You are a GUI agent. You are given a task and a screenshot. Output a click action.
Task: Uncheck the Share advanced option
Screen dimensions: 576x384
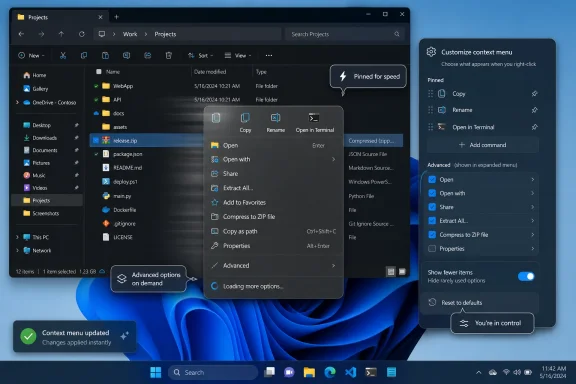point(432,207)
